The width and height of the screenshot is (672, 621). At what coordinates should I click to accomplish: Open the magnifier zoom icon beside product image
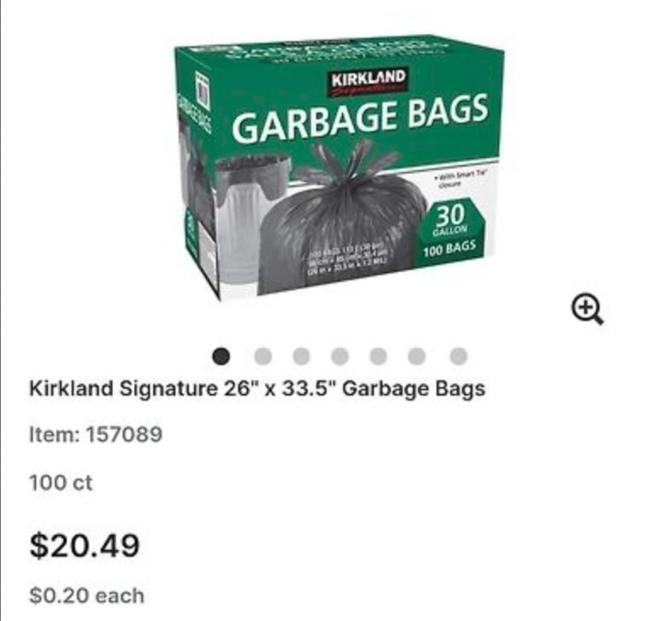tap(588, 310)
